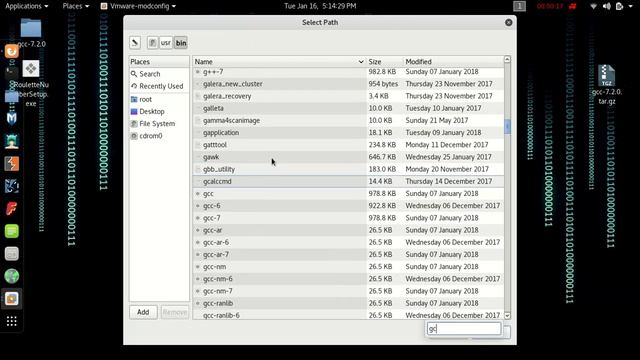Open the red F Faraday dock icon
The image size is (640, 360).
click(11, 209)
